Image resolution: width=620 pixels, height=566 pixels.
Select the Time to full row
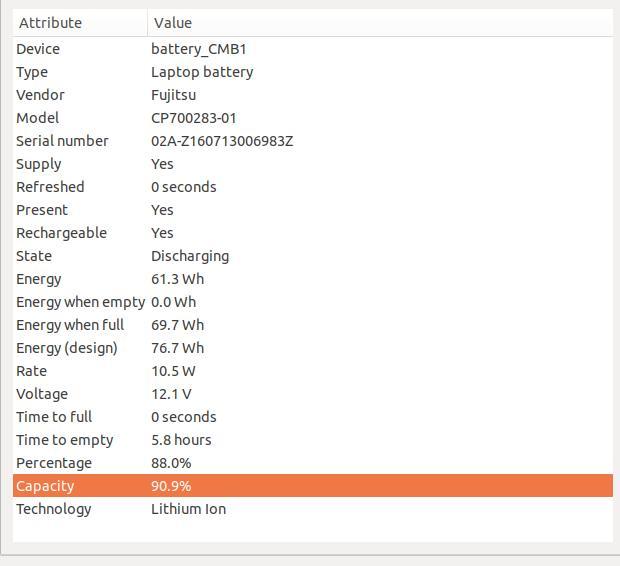click(313, 417)
